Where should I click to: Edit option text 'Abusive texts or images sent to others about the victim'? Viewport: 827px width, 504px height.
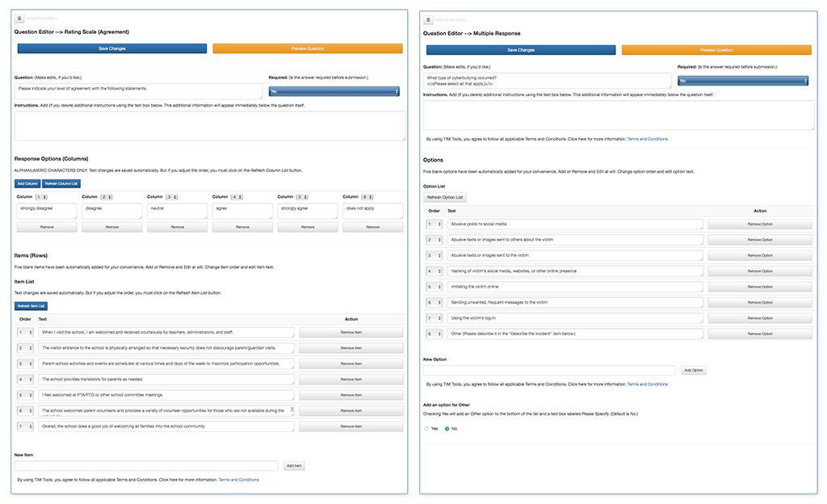pos(575,240)
